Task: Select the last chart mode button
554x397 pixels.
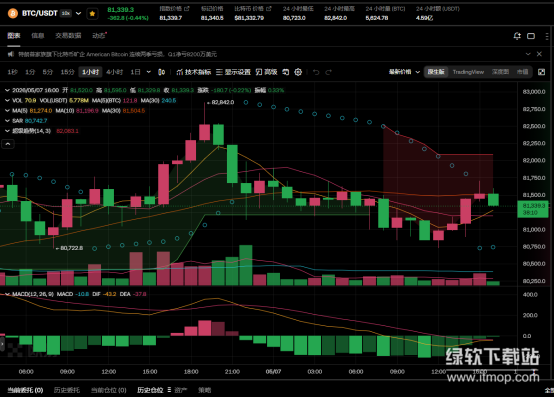Action: (x=522, y=72)
